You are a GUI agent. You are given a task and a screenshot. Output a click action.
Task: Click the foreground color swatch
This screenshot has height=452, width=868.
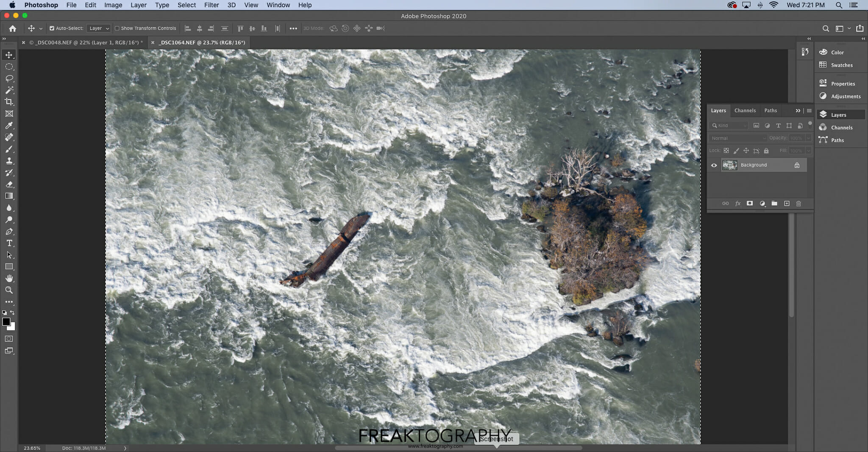coord(6,322)
